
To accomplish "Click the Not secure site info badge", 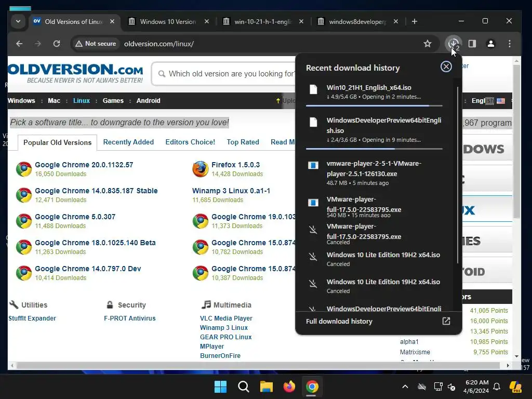I will 96,44.
